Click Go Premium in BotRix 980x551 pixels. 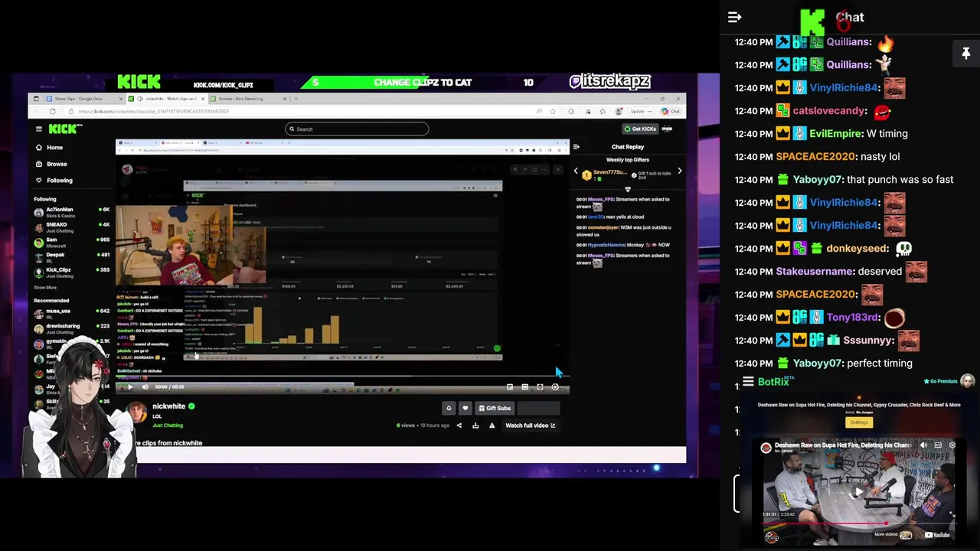(x=941, y=381)
